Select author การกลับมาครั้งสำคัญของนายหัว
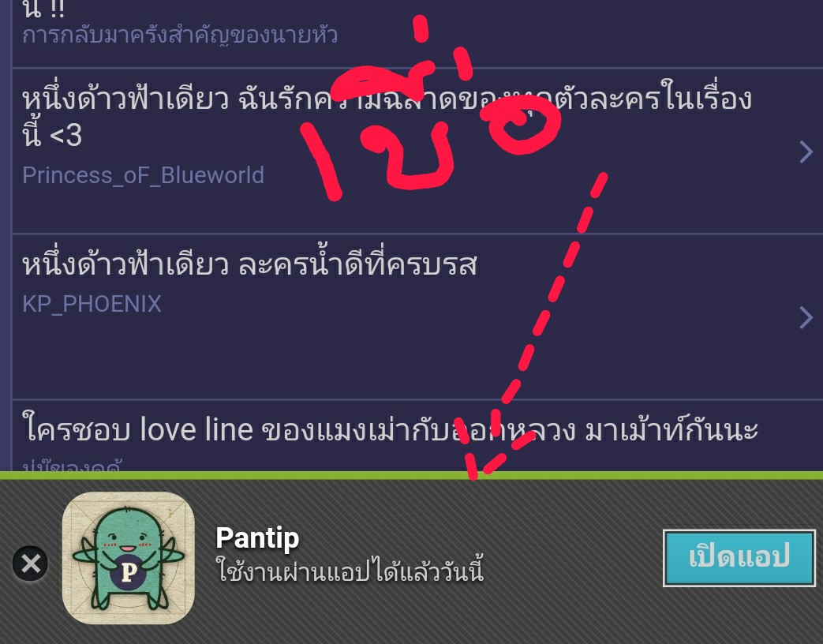Viewport: 823px width, 644px height. click(x=179, y=36)
